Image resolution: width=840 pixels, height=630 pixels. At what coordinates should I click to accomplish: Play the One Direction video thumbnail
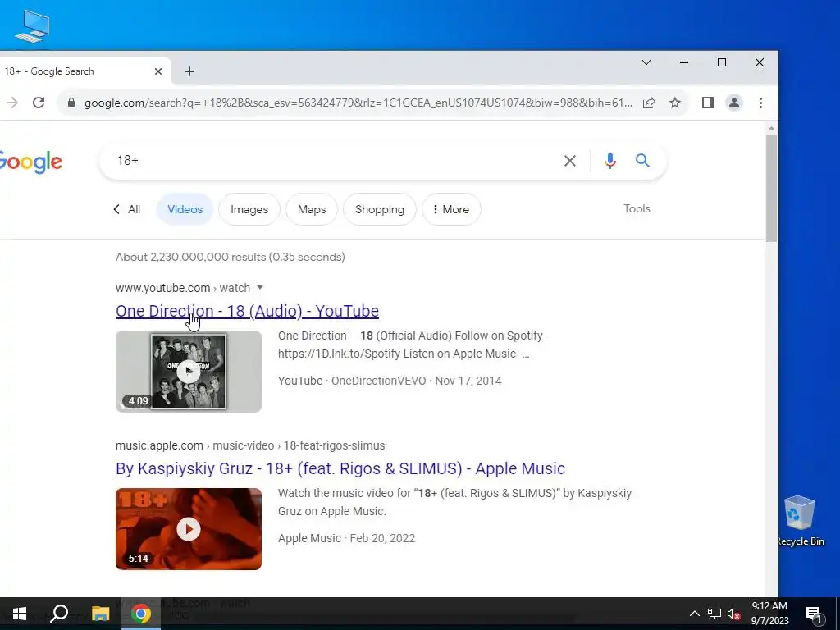189,372
